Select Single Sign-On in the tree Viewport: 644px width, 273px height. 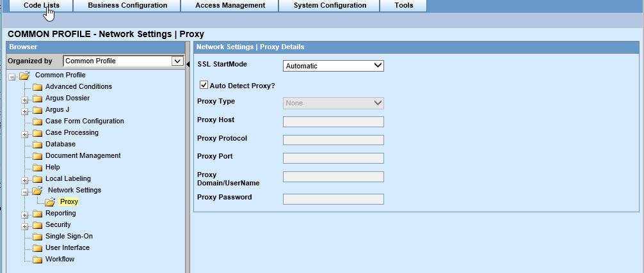(x=69, y=236)
